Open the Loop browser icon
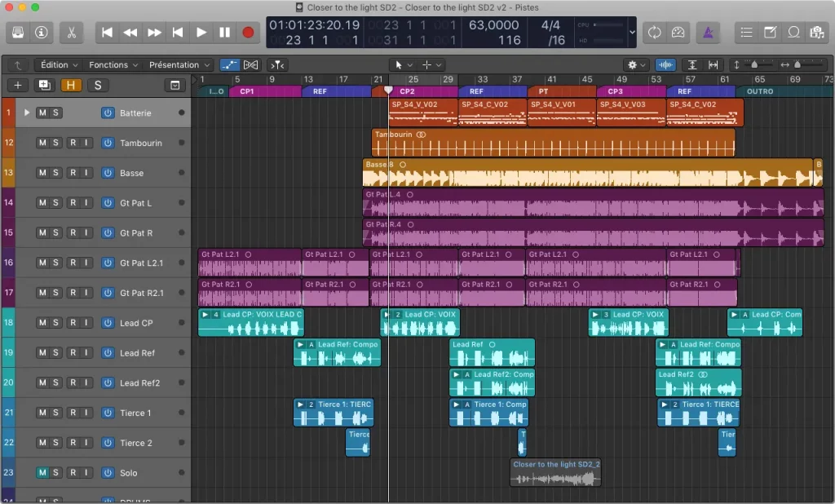This screenshot has height=504, width=835. [793, 33]
